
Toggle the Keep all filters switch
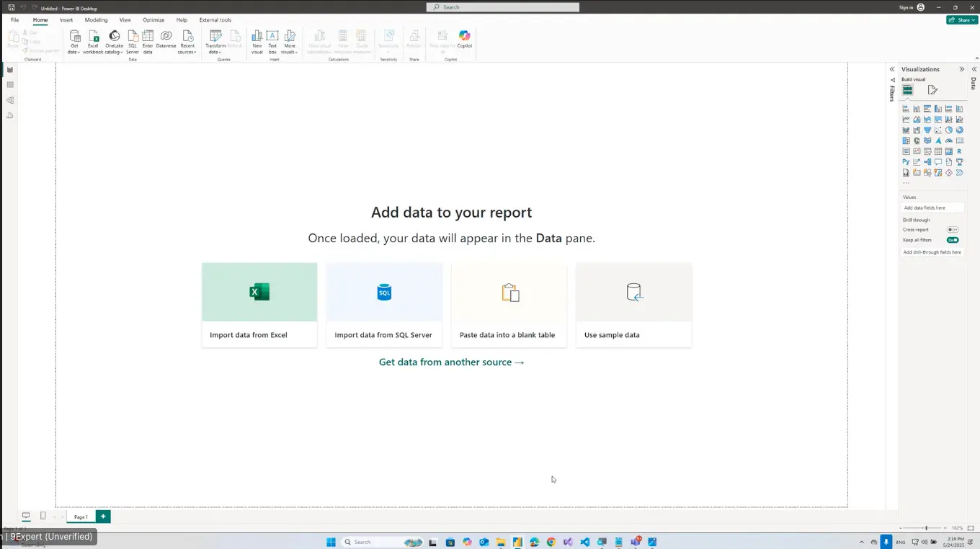[953, 240]
